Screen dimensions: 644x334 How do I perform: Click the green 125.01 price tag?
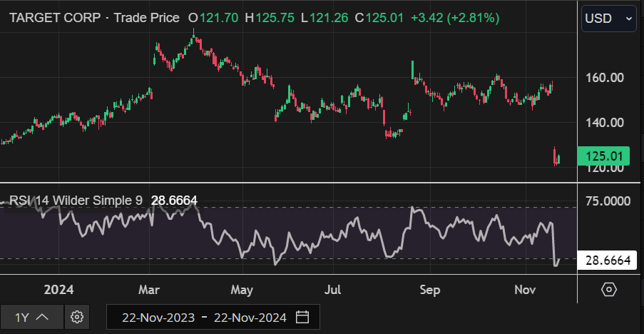[x=603, y=156]
